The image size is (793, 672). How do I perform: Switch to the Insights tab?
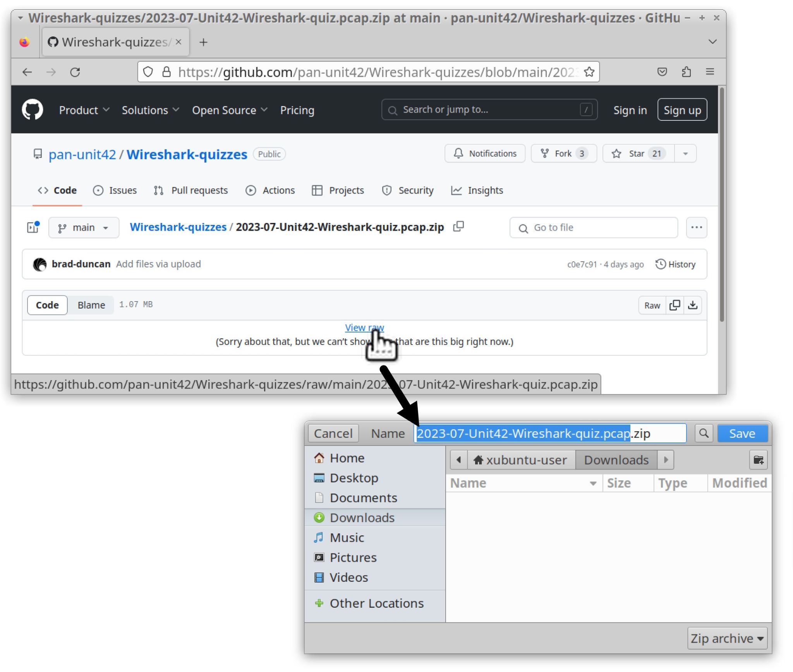[x=477, y=190]
